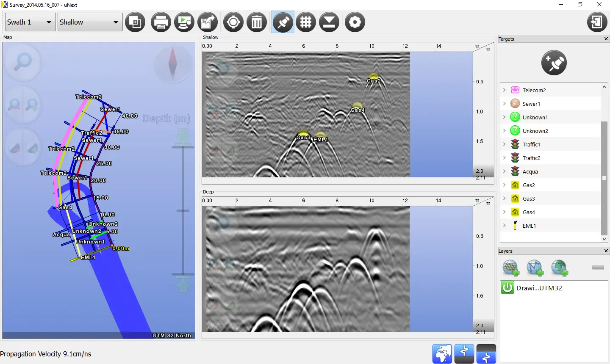Open the Shallow channel dropdown
The image size is (610, 364).
[x=89, y=22]
